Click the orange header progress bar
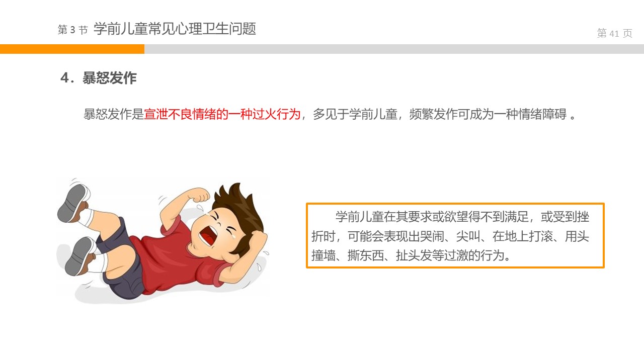This screenshot has height=362, width=644. [72, 49]
